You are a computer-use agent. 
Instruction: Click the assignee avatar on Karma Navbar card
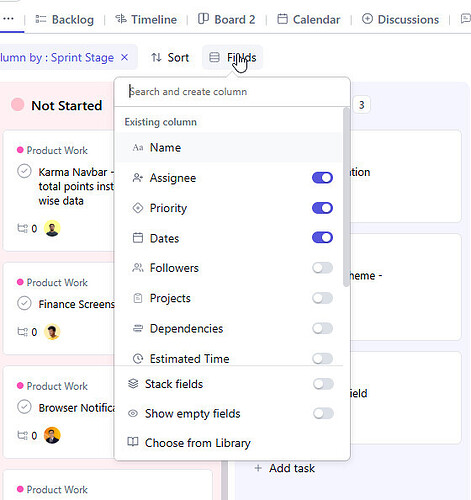pyautogui.click(x=52, y=228)
